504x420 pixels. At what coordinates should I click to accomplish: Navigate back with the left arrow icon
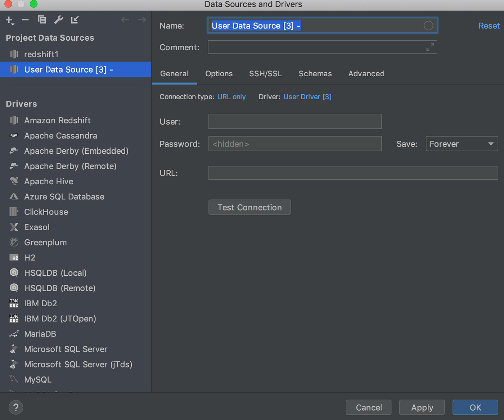[x=125, y=20]
